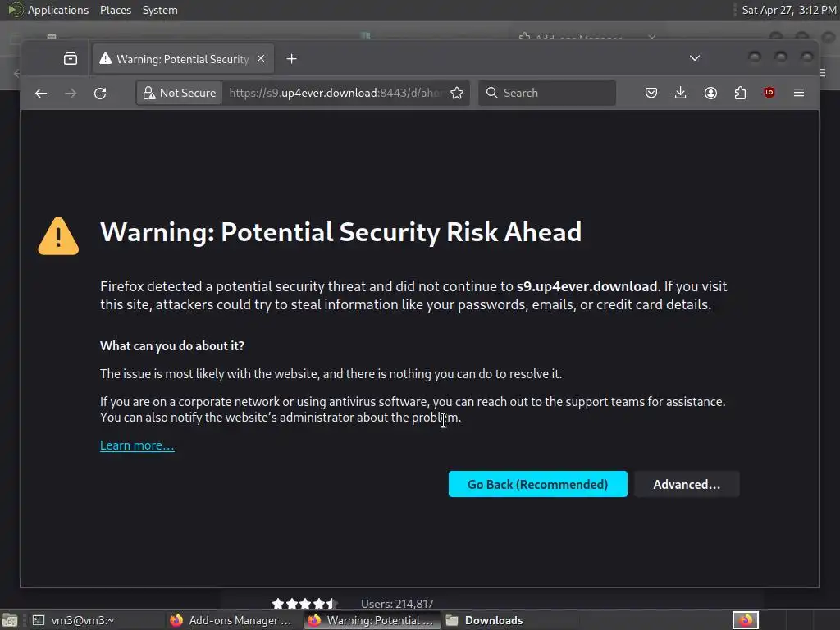This screenshot has height=630, width=840.
Task: Click the uBlock Origin shield icon
Action: click(769, 93)
